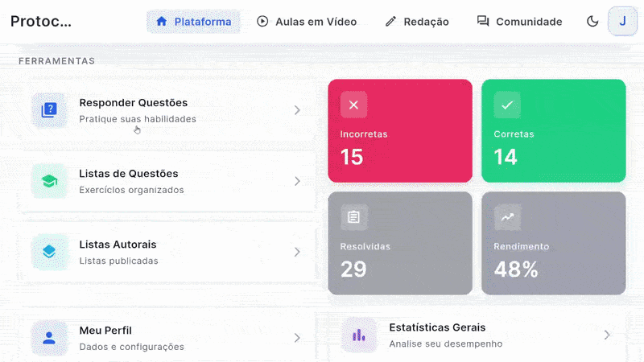Click the Resolvidas label text
644x362 pixels.
pyautogui.click(x=365, y=247)
